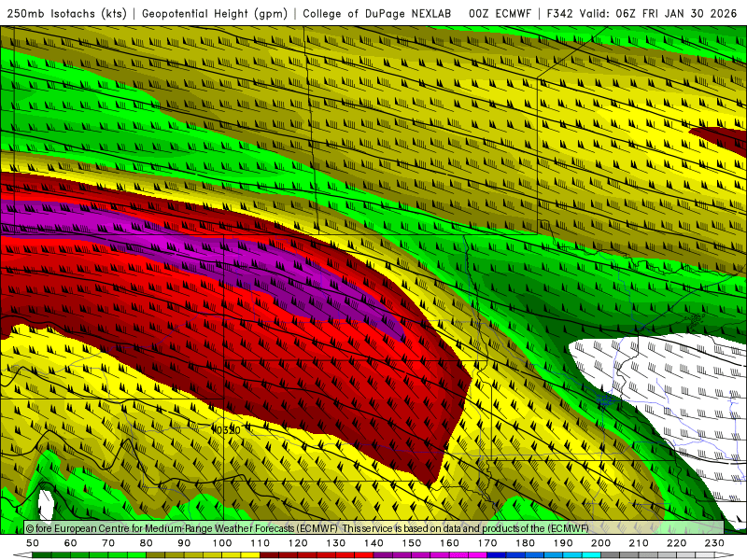Click the right arrow end of color bar

pyautogui.click(x=725, y=555)
